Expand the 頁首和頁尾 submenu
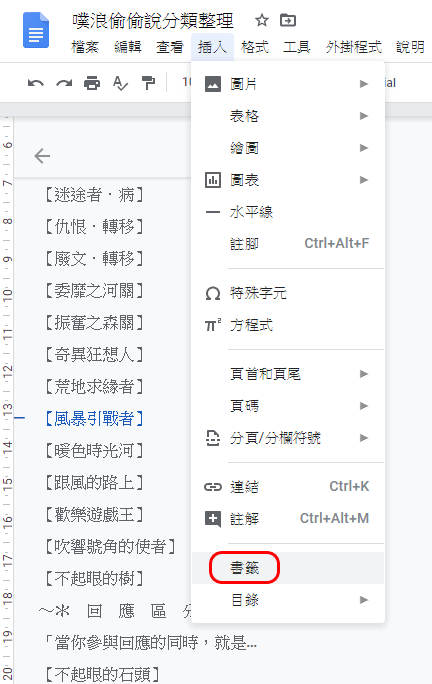Viewport: 432px width, 684px height. tap(288, 374)
